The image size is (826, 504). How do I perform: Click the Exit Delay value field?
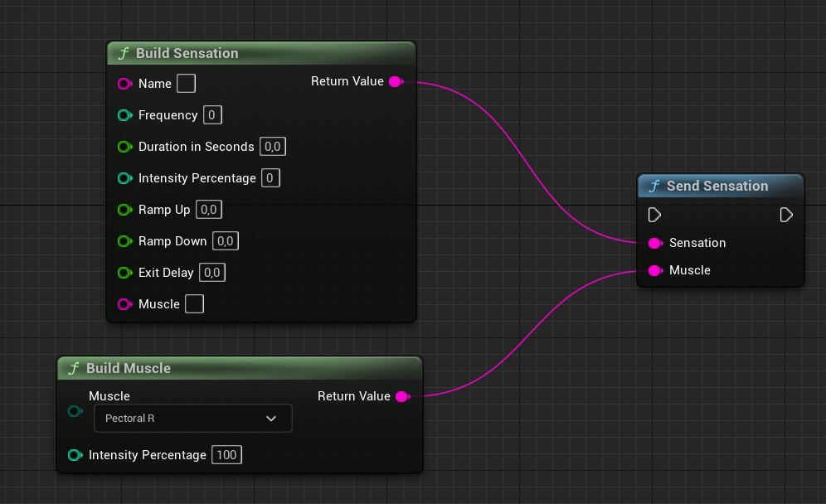[x=212, y=273]
